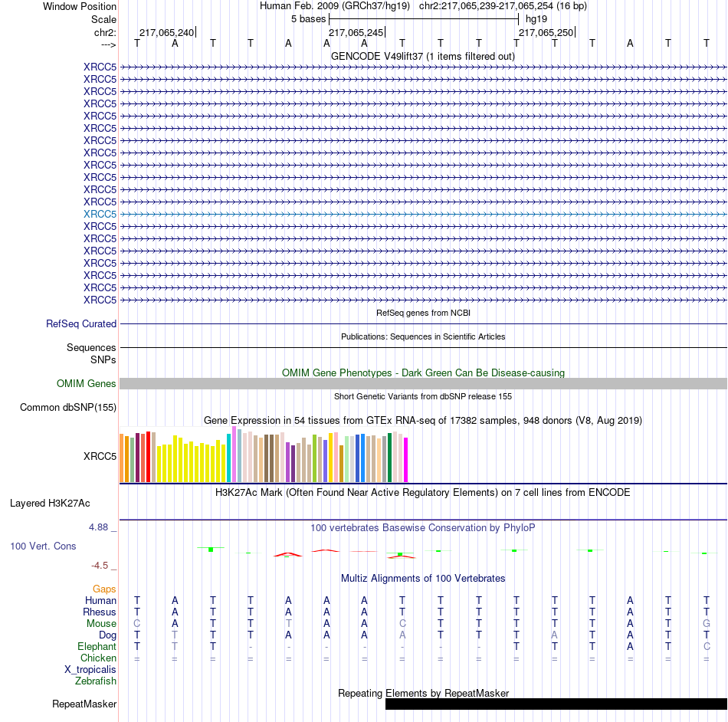728x722 pixels.
Task: Click the 'SNPs' track label
Action: tap(103, 359)
